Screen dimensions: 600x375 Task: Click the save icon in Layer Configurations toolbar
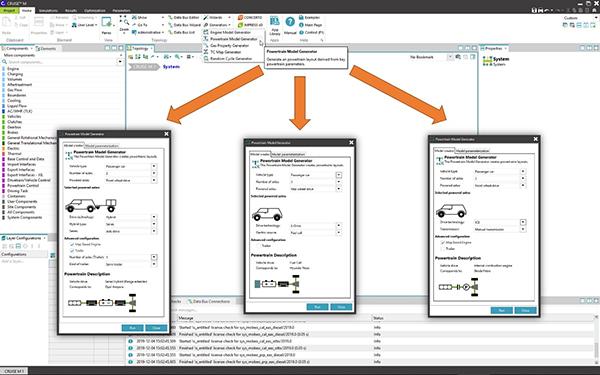point(18,246)
